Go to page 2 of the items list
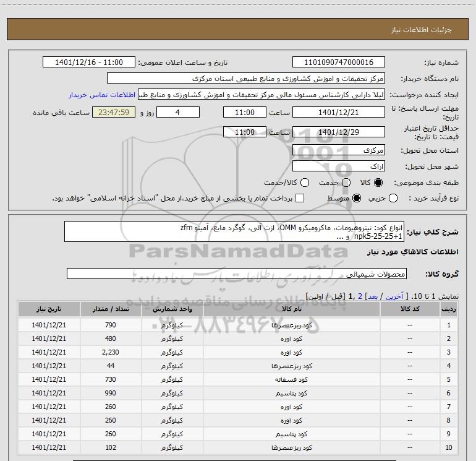476x461 pixels. click(x=360, y=296)
